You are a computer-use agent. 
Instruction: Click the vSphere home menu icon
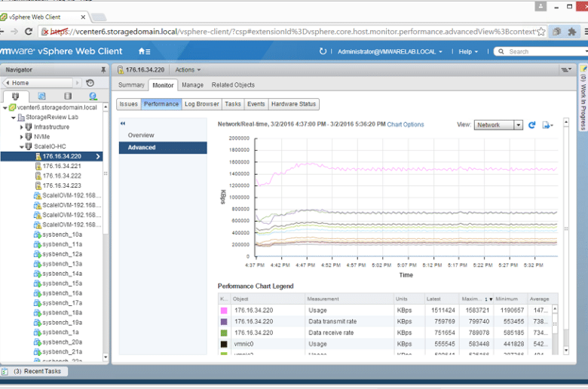(144, 51)
